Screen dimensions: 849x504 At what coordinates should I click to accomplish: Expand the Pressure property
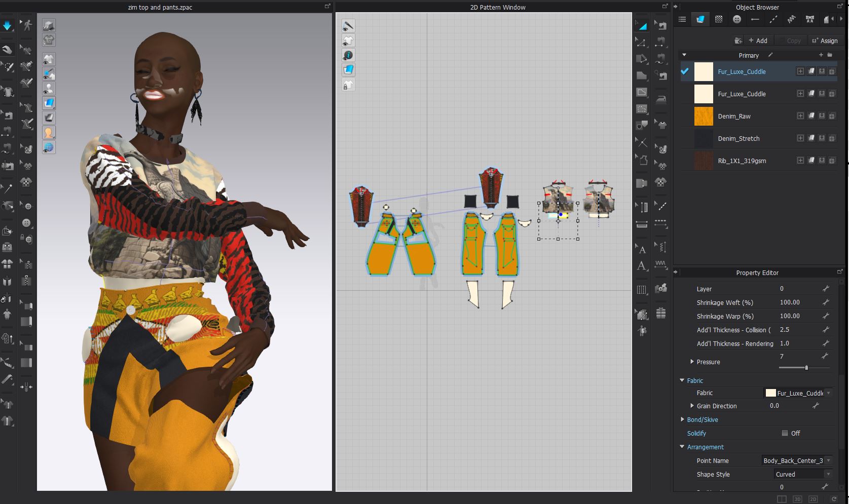[x=692, y=362]
